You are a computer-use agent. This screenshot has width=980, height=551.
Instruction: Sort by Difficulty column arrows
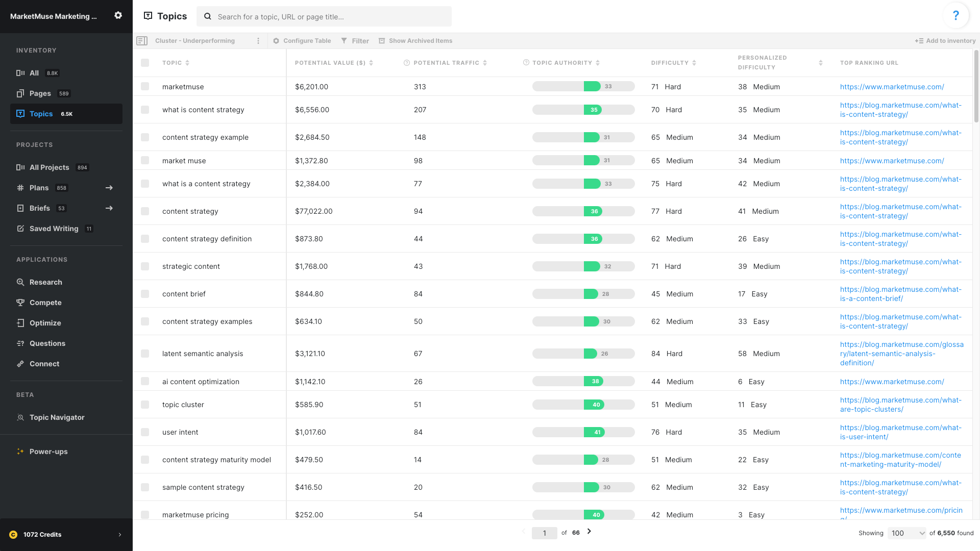point(694,63)
